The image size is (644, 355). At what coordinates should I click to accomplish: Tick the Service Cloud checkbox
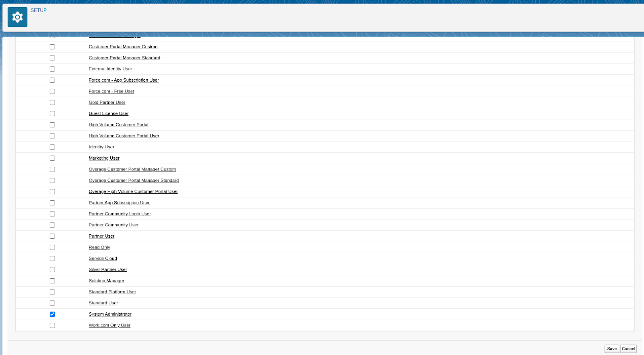pyautogui.click(x=52, y=259)
